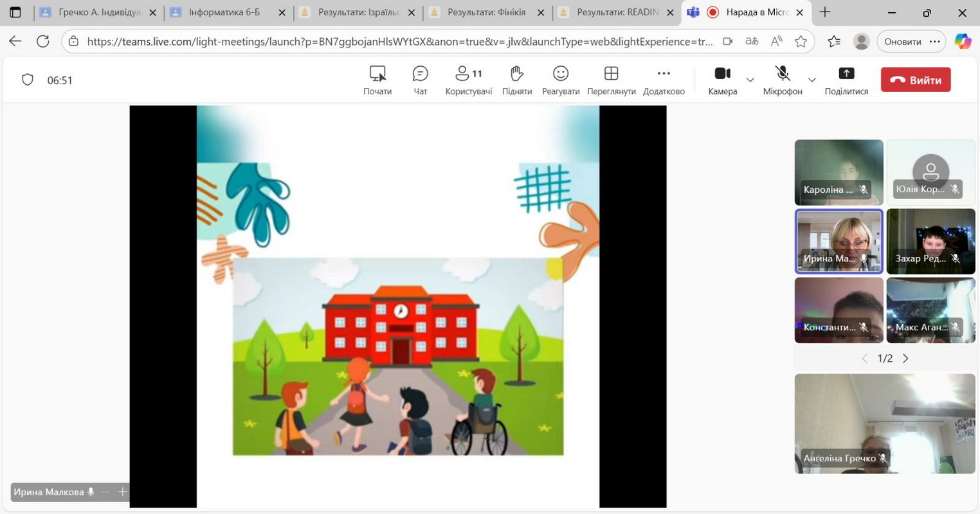Go to next page of participants
The width and height of the screenshot is (980, 514).
coord(905,359)
